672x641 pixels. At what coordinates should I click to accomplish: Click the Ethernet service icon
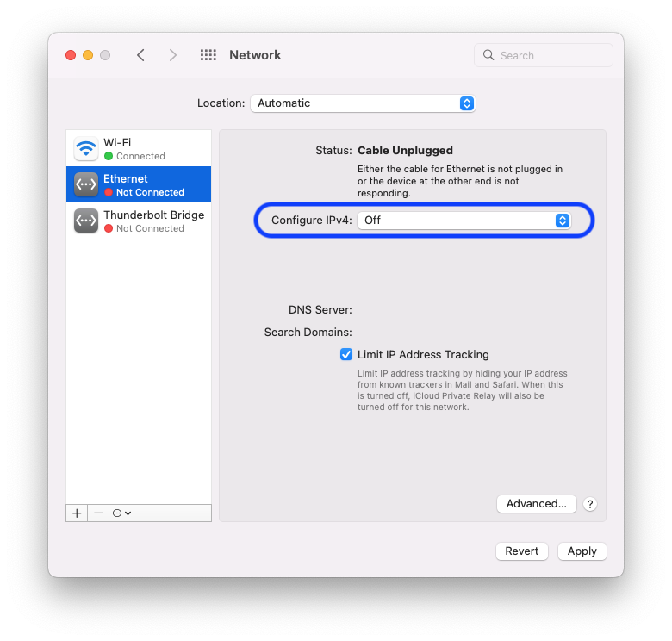(x=86, y=184)
